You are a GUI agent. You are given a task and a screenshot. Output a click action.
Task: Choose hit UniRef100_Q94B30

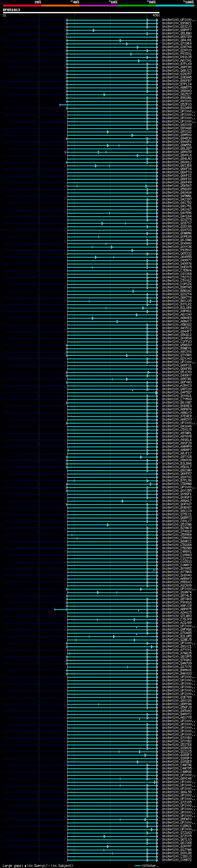pyautogui.click(x=176, y=139)
